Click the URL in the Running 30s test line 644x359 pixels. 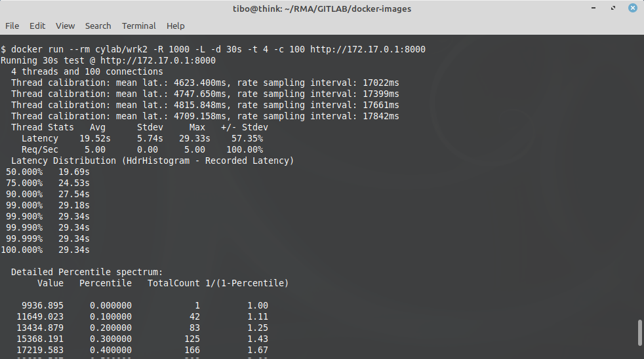tap(158, 61)
